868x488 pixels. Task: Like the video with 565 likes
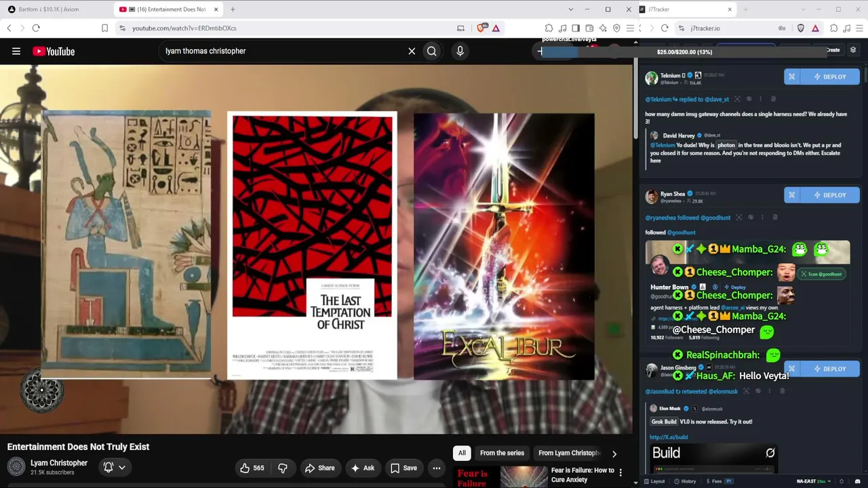pos(252,468)
